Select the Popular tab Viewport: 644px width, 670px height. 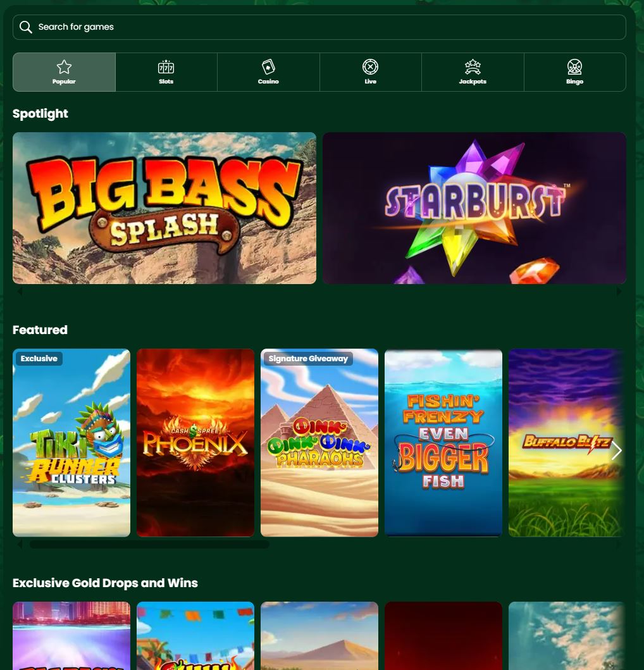tap(64, 72)
